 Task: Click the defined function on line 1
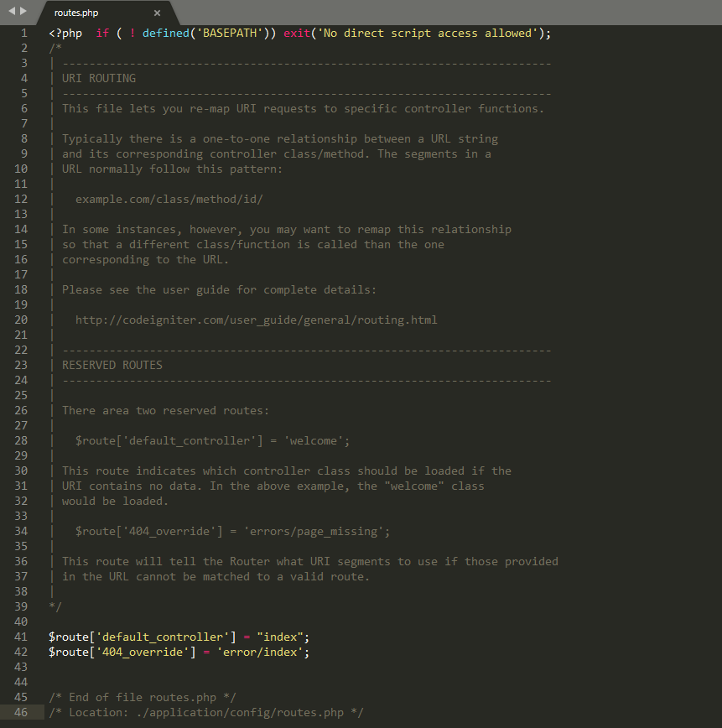pos(165,34)
